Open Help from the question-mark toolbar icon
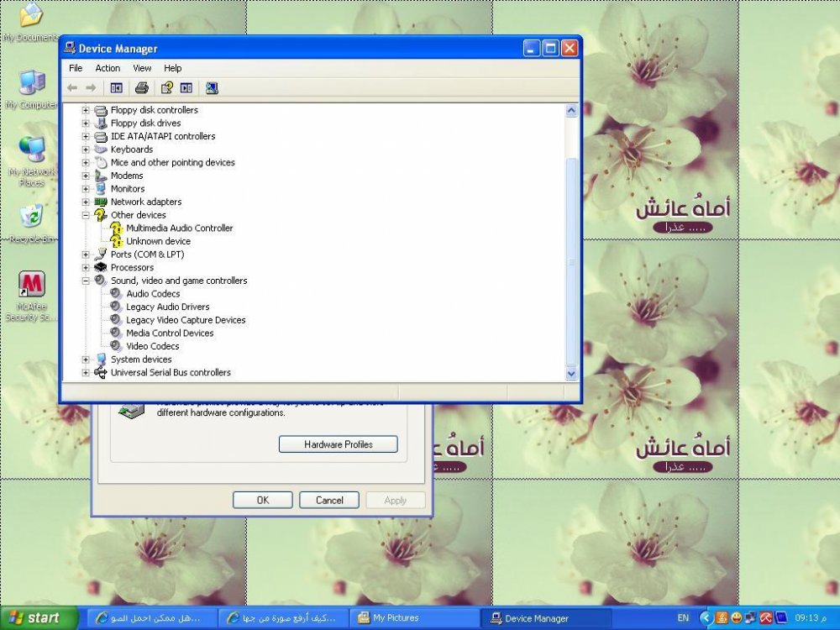 (x=167, y=88)
